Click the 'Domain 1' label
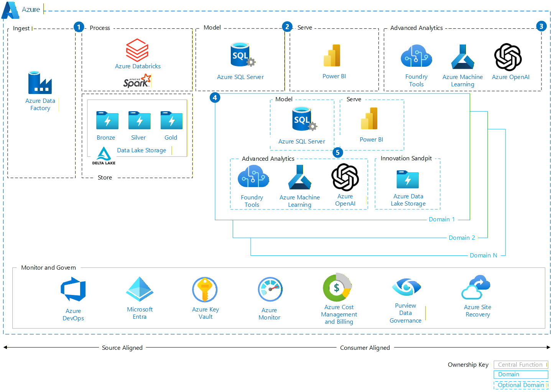This screenshot has width=551, height=392. 442,219
